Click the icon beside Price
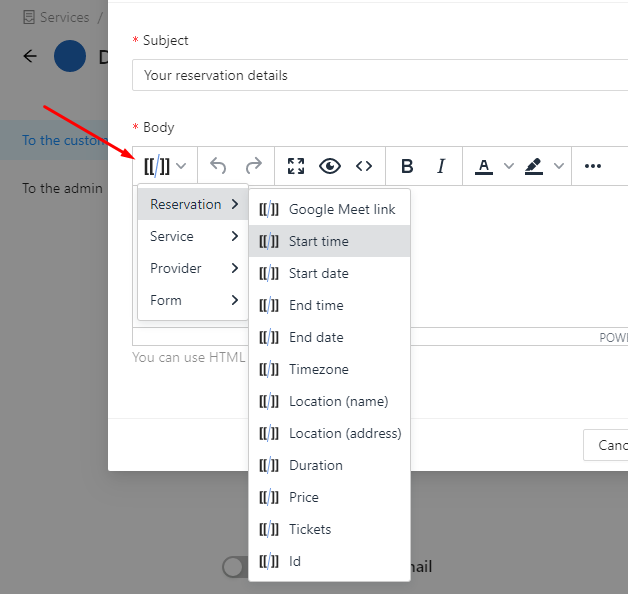This screenshot has height=594, width=628. click(269, 497)
